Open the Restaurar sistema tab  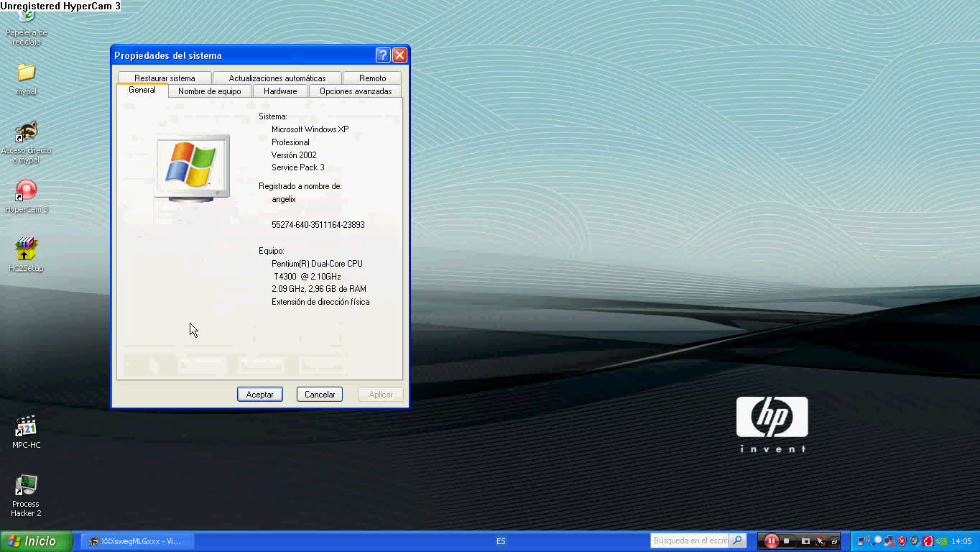tap(165, 78)
